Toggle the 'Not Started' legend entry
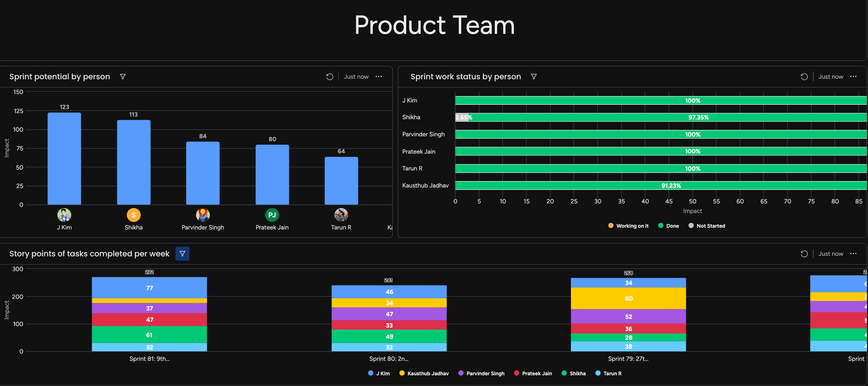 click(707, 226)
